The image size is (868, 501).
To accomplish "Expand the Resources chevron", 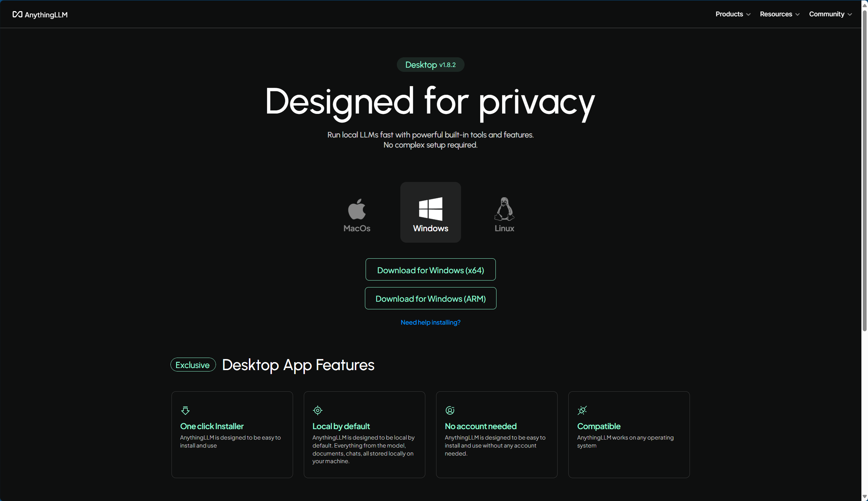I will (x=798, y=15).
